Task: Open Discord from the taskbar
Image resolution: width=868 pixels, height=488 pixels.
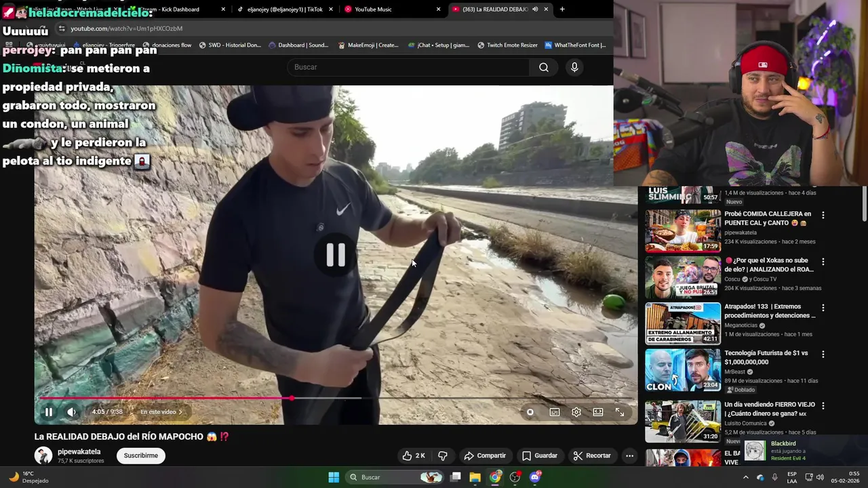Action: pos(535,477)
